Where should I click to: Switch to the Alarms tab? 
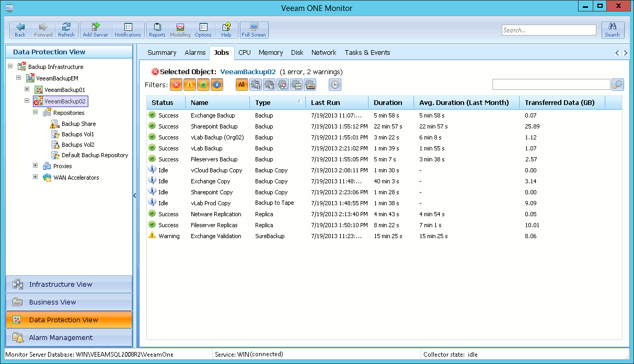point(195,53)
